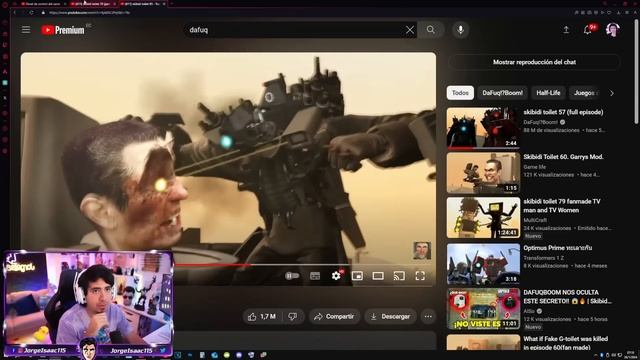The height and width of the screenshot is (360, 640).
Task: Start voice search with microphone icon
Action: coord(460,30)
